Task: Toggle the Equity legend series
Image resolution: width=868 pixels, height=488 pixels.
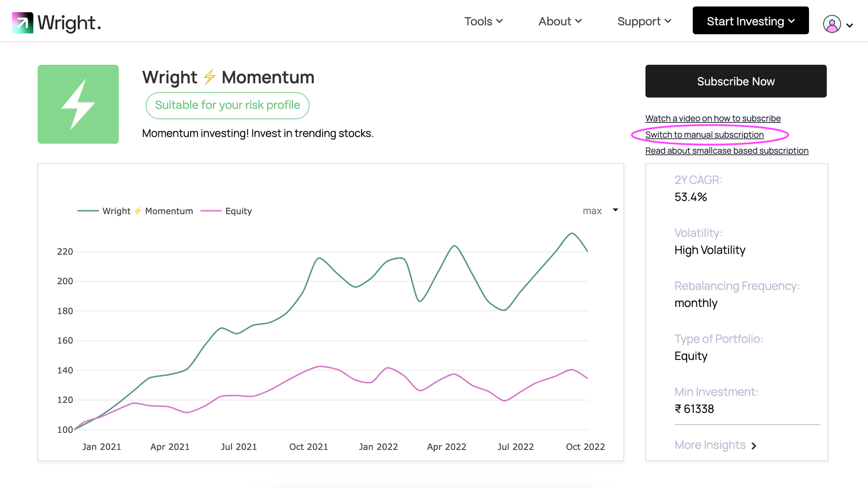Action: pyautogui.click(x=226, y=211)
